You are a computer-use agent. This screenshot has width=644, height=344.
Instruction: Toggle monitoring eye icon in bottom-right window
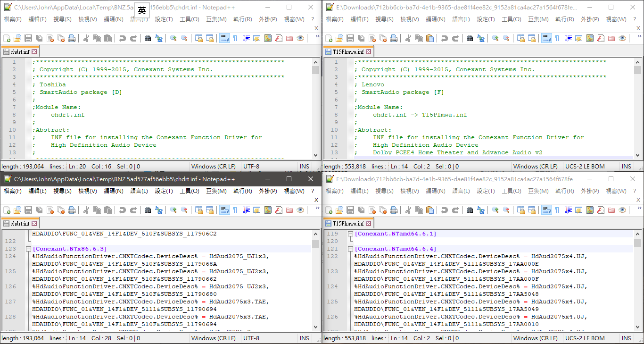coord(622,210)
